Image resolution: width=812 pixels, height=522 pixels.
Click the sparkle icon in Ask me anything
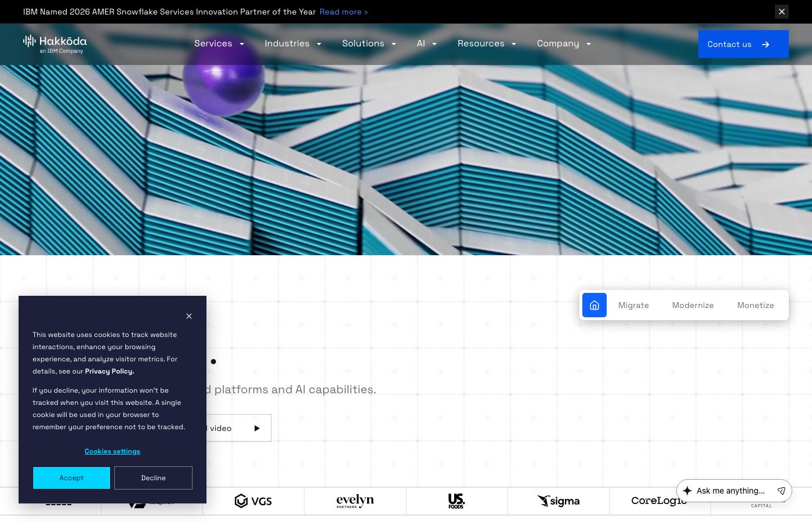687,491
